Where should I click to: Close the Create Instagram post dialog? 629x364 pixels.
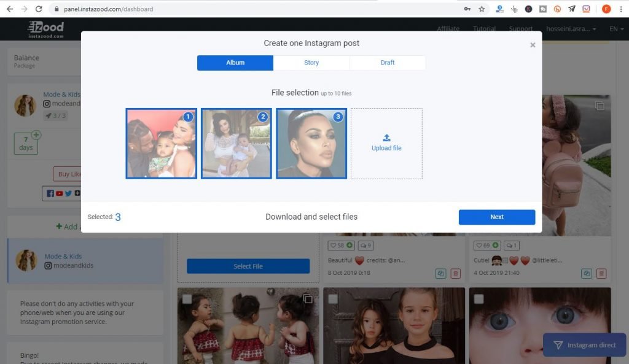click(x=533, y=45)
